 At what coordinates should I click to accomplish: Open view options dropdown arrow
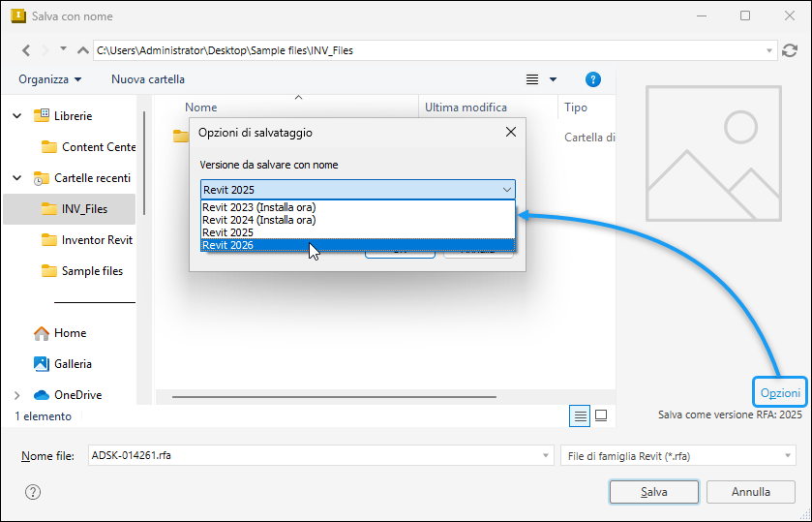point(553,79)
